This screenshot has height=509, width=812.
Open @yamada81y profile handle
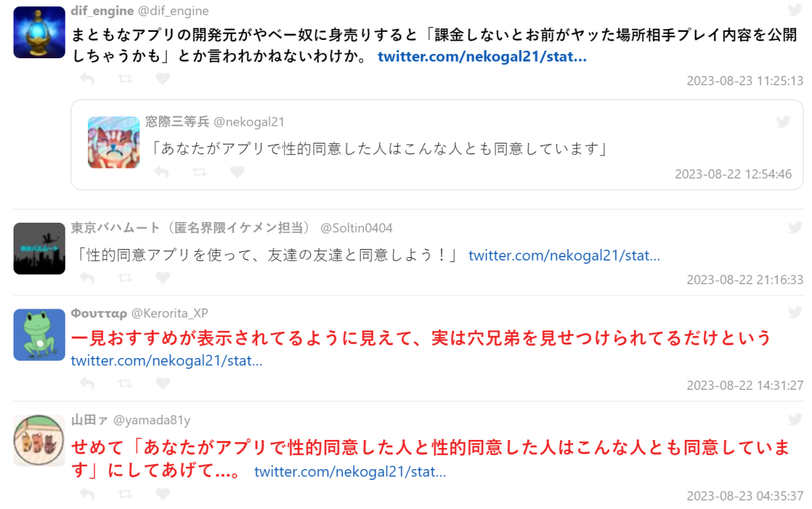pos(152,420)
